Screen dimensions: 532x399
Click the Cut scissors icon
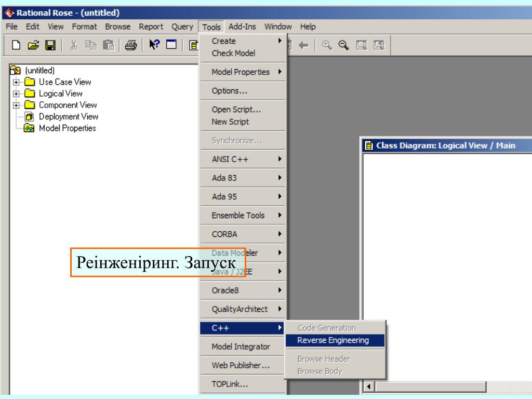74,45
